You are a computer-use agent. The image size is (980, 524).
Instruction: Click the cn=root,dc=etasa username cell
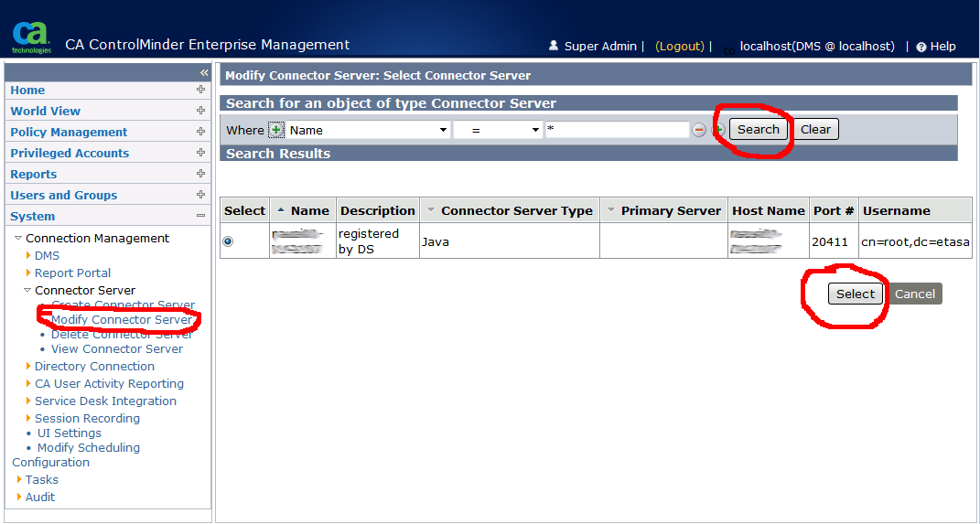916,241
